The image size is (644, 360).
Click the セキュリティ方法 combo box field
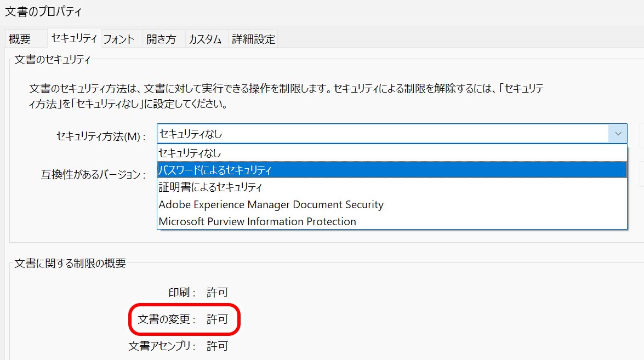point(329,133)
